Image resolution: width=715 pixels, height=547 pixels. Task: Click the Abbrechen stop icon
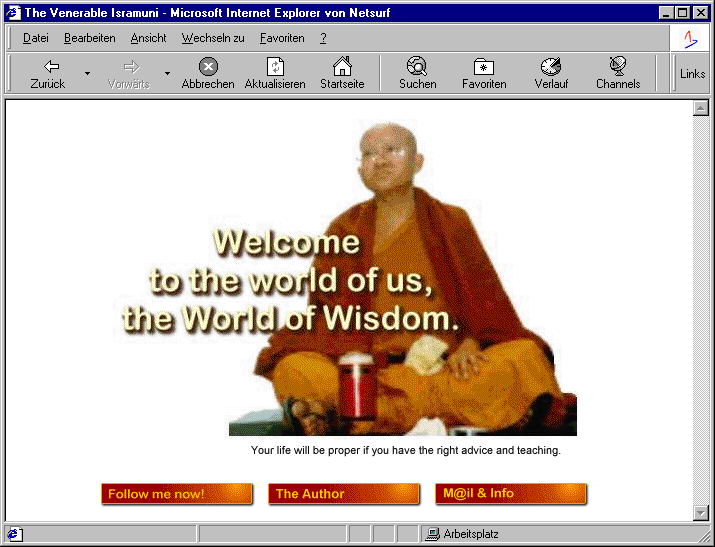click(208, 67)
